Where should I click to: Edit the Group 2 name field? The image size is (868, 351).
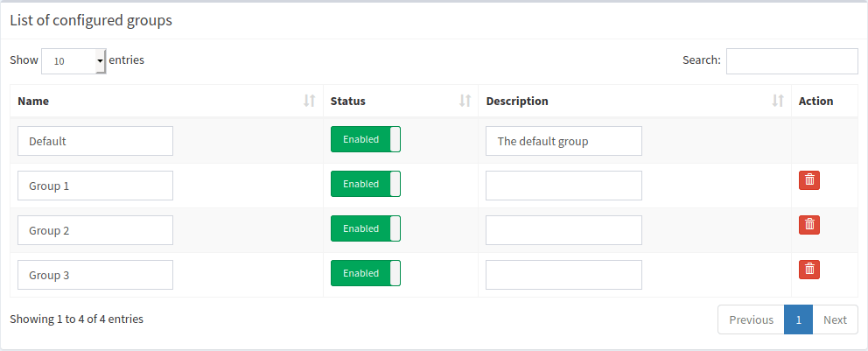[x=95, y=230]
